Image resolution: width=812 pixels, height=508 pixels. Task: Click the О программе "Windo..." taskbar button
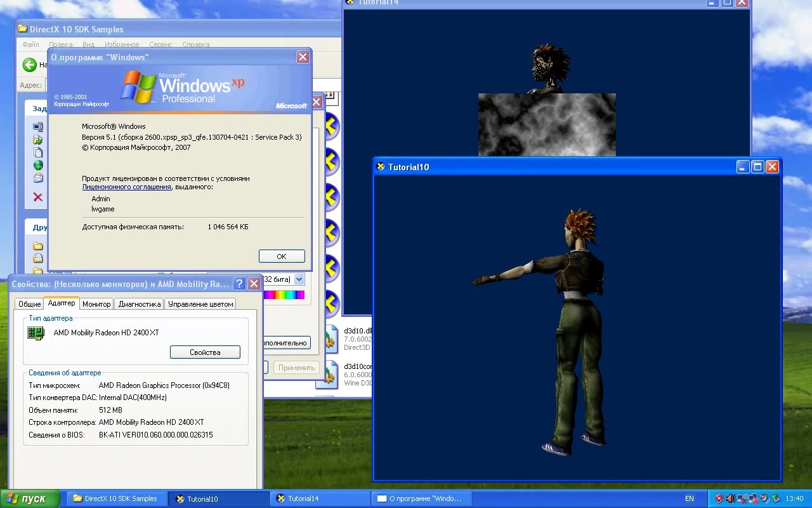coord(421,498)
